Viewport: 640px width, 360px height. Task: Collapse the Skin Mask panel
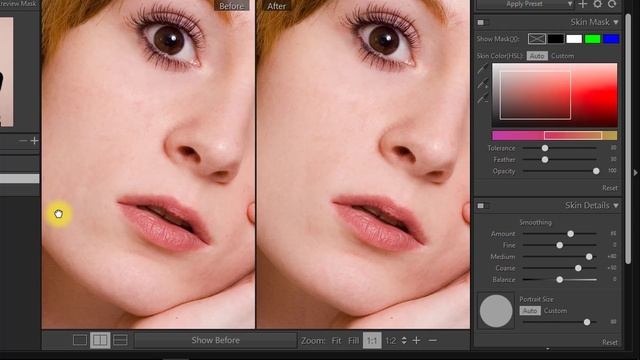pos(616,22)
